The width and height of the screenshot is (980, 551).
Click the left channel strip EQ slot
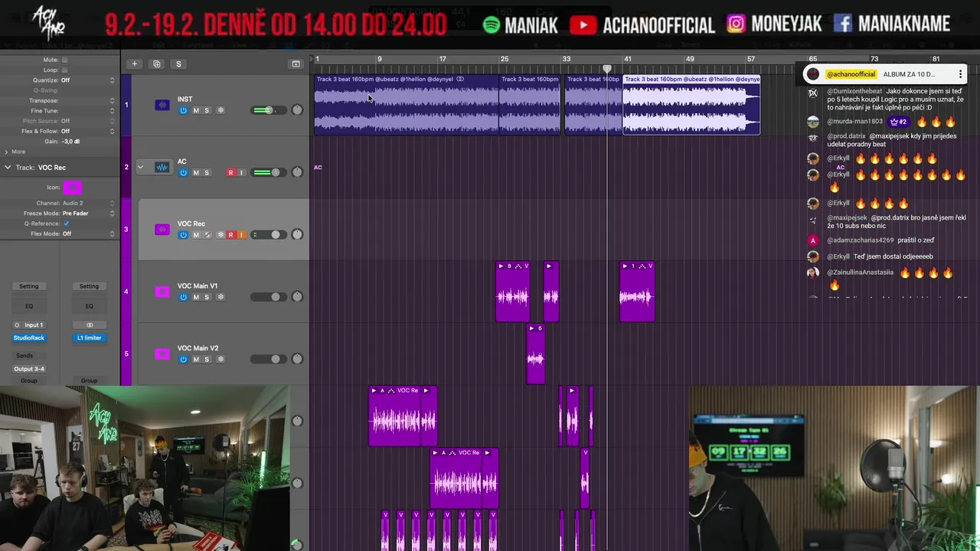(x=28, y=306)
